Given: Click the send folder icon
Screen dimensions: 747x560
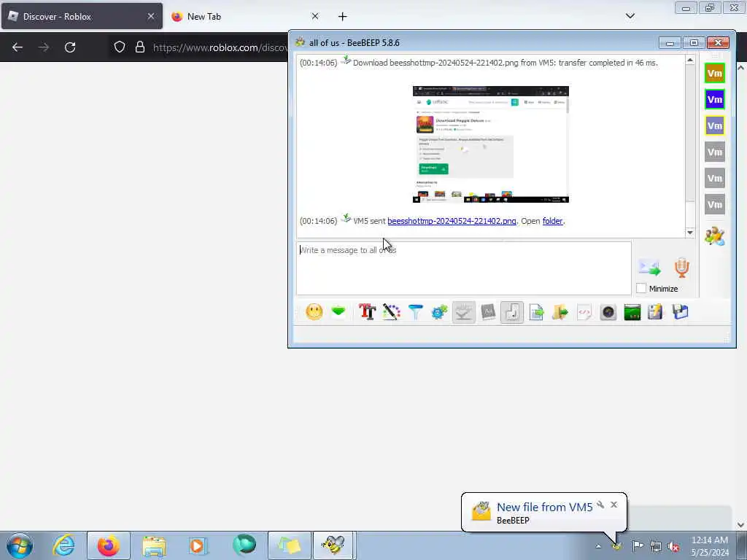Looking at the screenshot, I should [x=560, y=312].
